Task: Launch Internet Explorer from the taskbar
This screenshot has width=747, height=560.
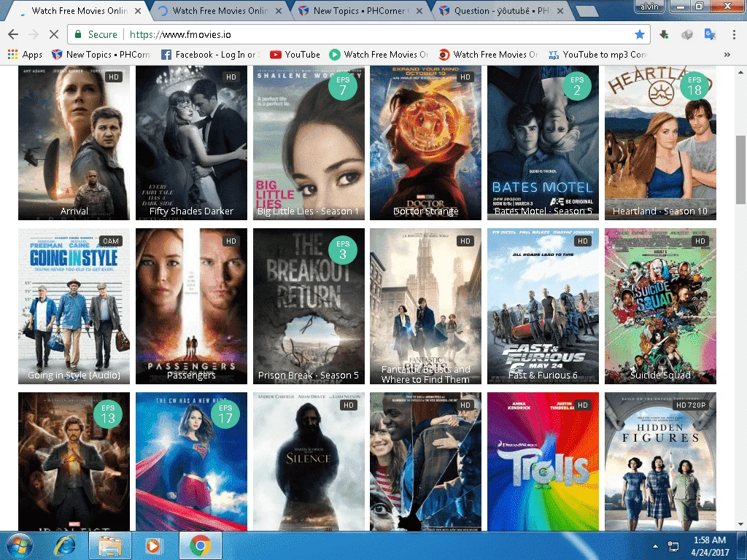Action: 65,545
